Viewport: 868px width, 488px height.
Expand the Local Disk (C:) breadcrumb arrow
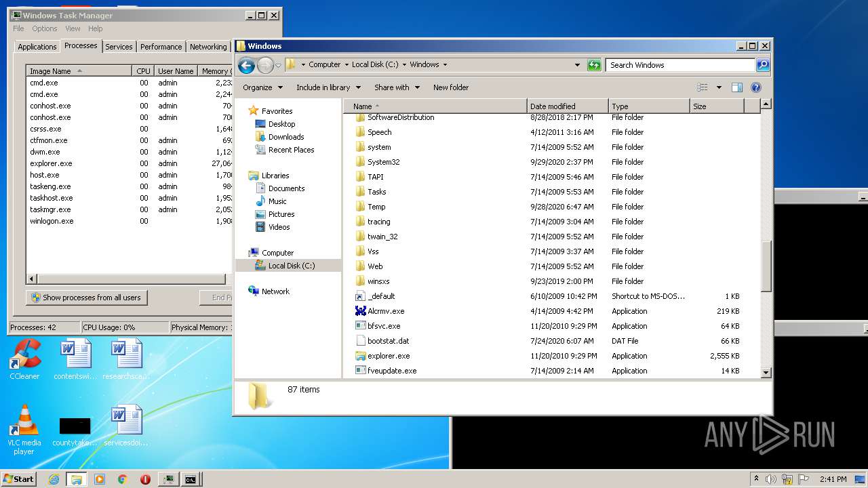coord(405,65)
